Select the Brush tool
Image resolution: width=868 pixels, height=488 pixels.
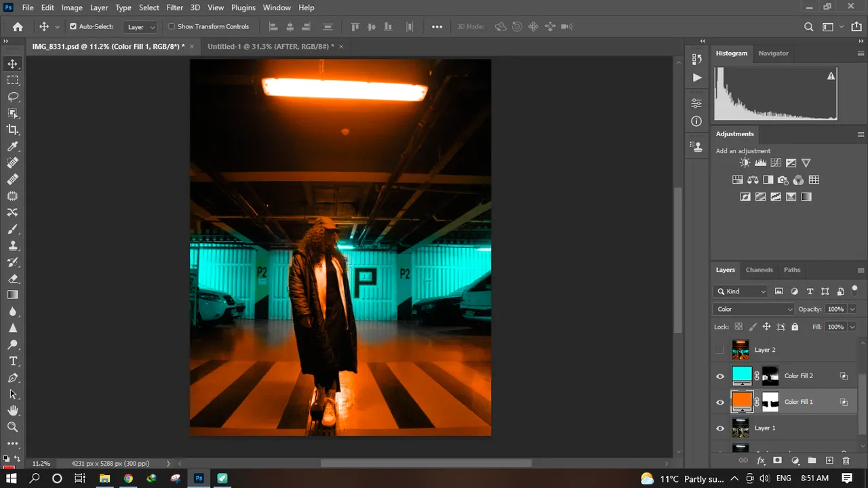pyautogui.click(x=13, y=229)
